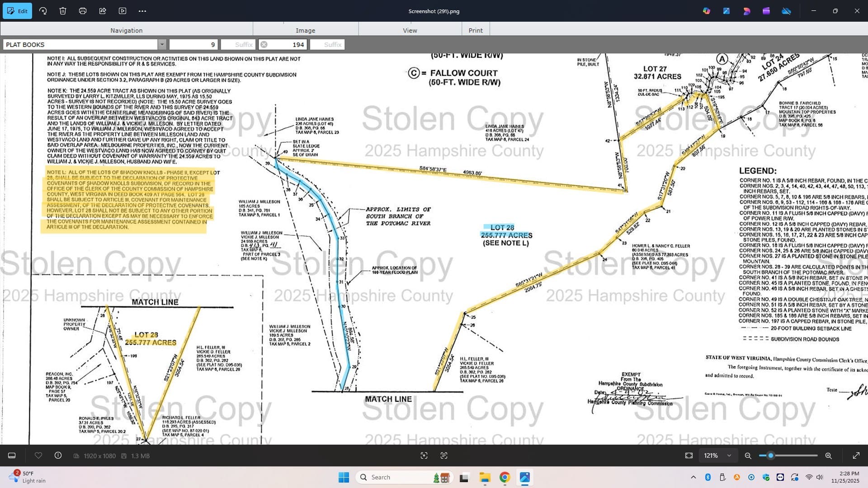The width and height of the screenshot is (868, 488).
Task: Select the View tab in screenshot
Action: [x=410, y=30]
